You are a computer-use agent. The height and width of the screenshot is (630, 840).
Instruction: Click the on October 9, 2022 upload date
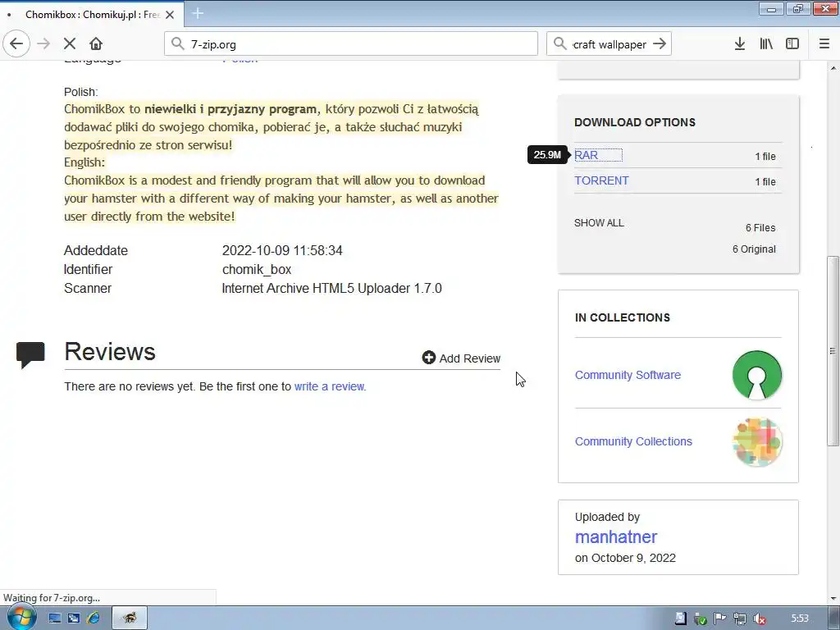(625, 558)
